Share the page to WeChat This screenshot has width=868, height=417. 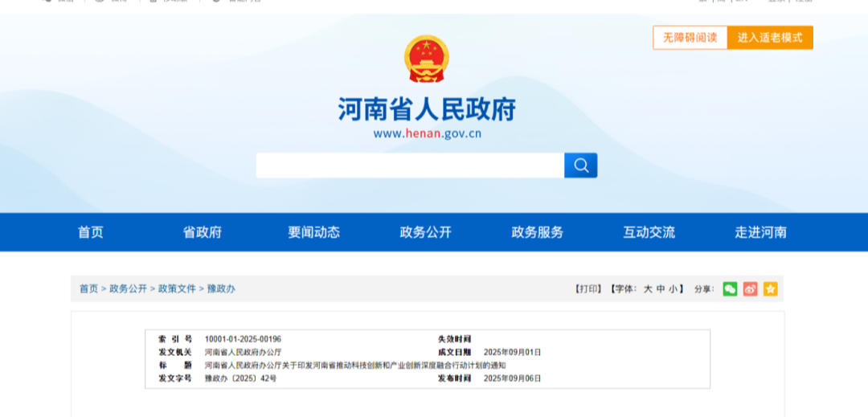(x=730, y=288)
